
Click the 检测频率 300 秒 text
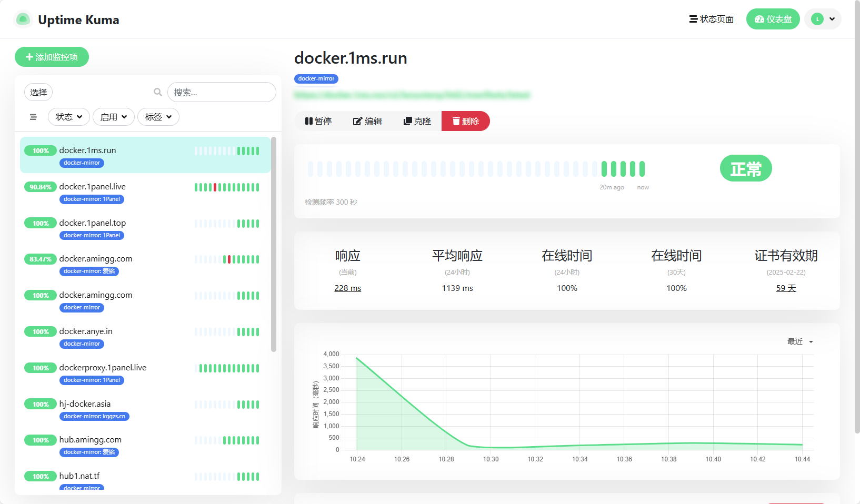click(331, 202)
